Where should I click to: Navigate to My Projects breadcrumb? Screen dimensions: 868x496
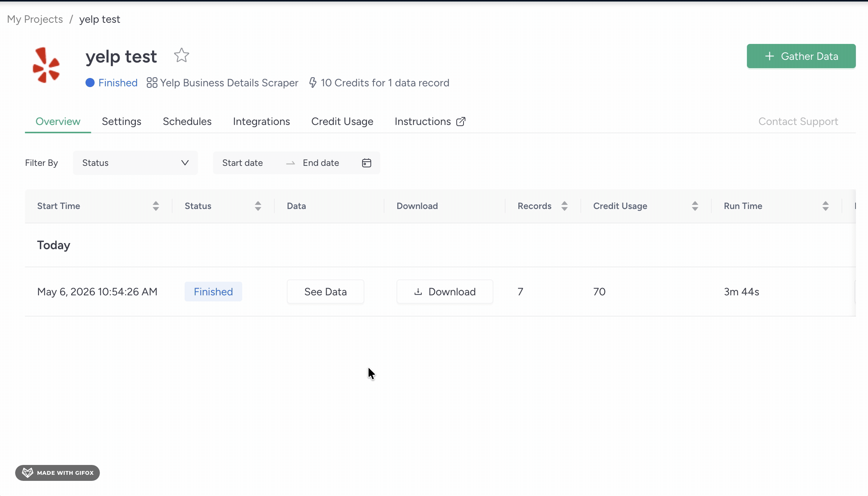pyautogui.click(x=35, y=19)
